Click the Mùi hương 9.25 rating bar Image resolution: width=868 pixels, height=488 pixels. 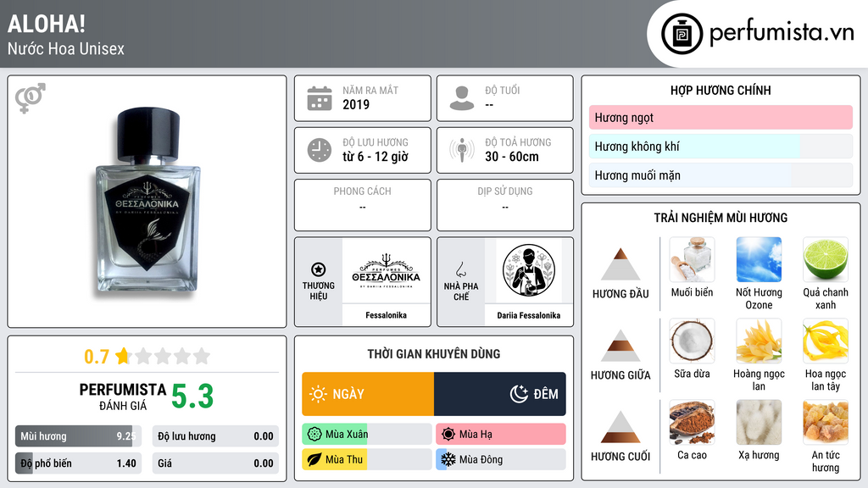pyautogui.click(x=78, y=436)
